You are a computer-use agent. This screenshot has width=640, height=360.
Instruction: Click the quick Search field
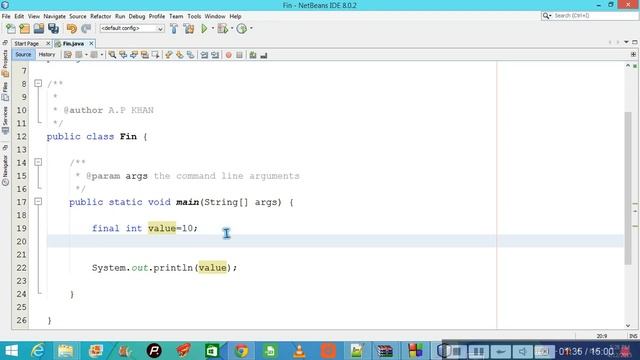589,16
